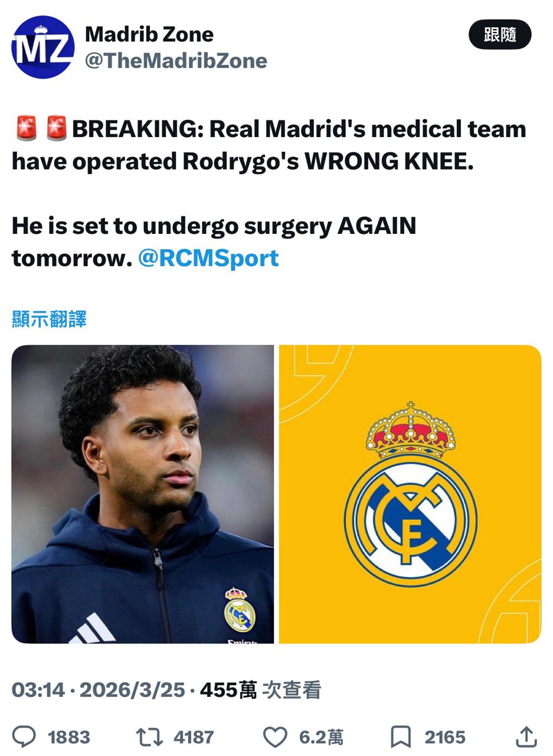
Task: Open the 455萬 views analytics
Action: pyautogui.click(x=260, y=690)
